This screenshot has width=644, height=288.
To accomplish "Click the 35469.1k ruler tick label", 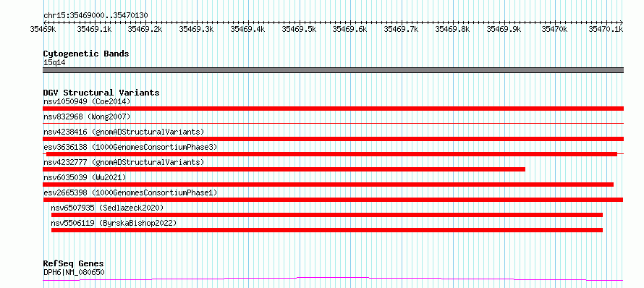I will [x=94, y=29].
